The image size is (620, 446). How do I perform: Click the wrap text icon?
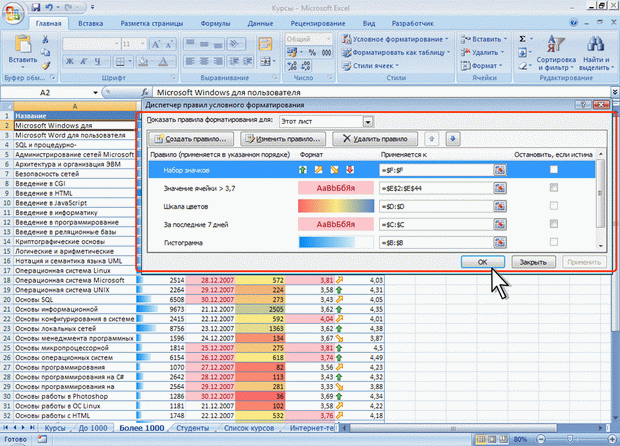[x=265, y=44]
